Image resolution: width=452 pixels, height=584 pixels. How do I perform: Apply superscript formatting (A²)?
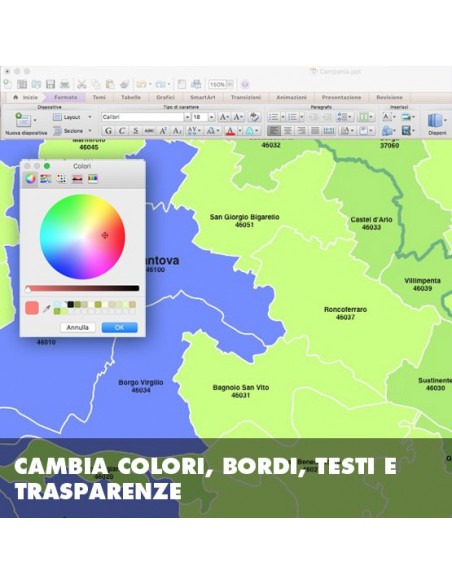click(163, 131)
